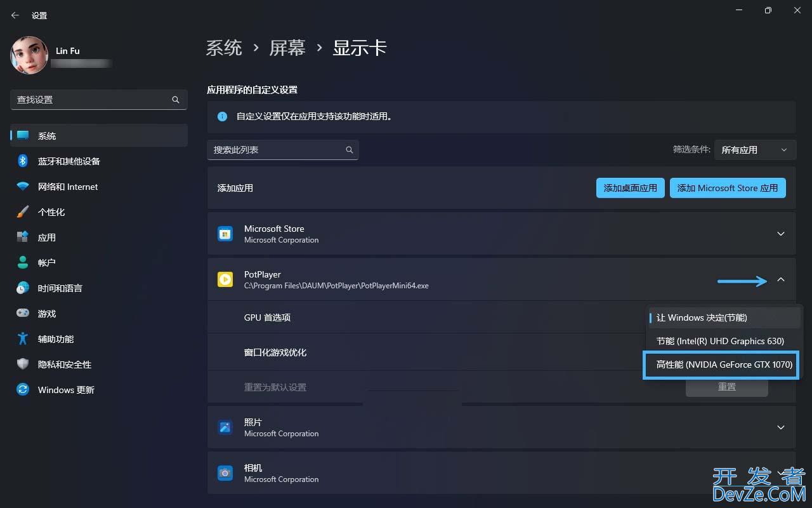Screen dimensions: 812x508
Task: Open 应用 settings page
Action: pos(99,237)
